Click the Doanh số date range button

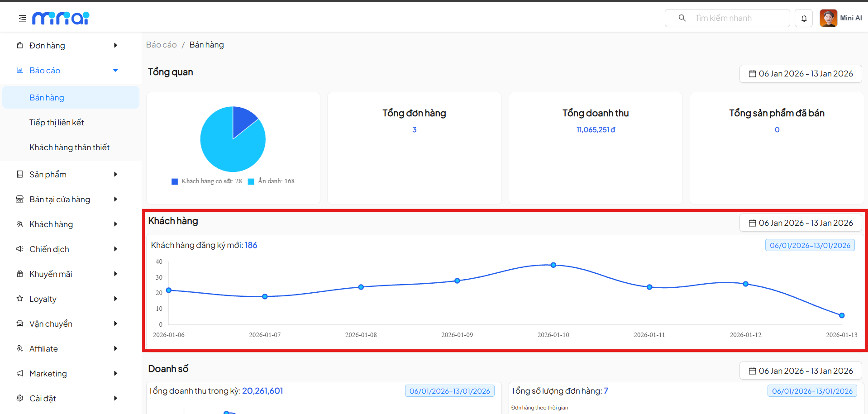(800, 371)
